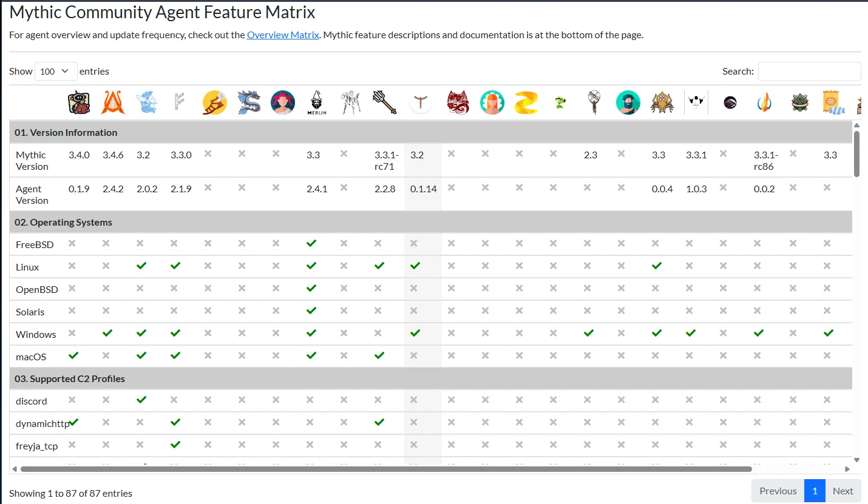Click the orange lyre agent icon
The width and height of the screenshot is (868, 504).
point(113,102)
